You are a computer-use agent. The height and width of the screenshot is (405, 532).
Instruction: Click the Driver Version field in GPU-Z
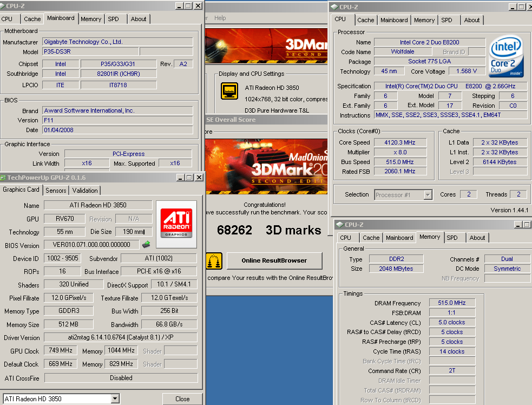tap(121, 337)
